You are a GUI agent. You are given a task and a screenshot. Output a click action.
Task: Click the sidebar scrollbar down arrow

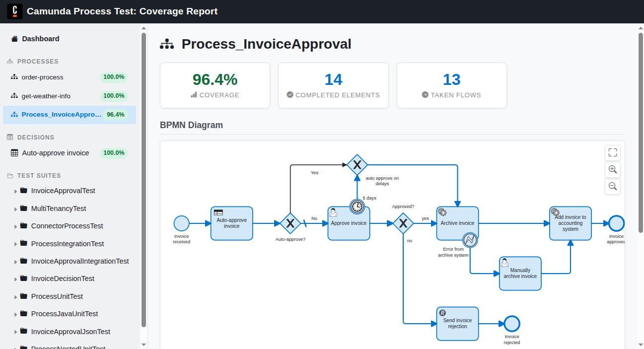(x=143, y=344)
